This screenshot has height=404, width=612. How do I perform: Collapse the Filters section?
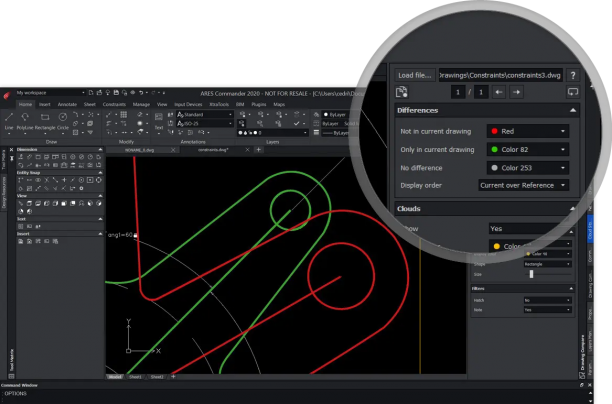pos(571,289)
